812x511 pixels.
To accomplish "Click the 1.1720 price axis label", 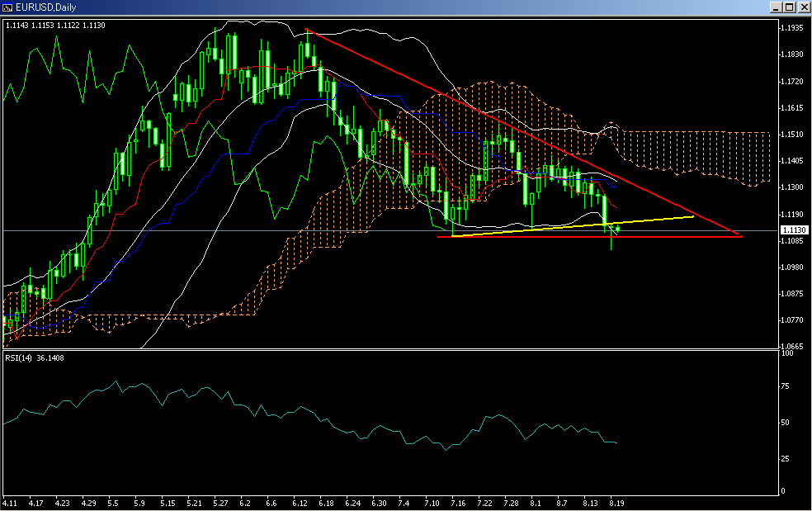I will pyautogui.click(x=792, y=82).
